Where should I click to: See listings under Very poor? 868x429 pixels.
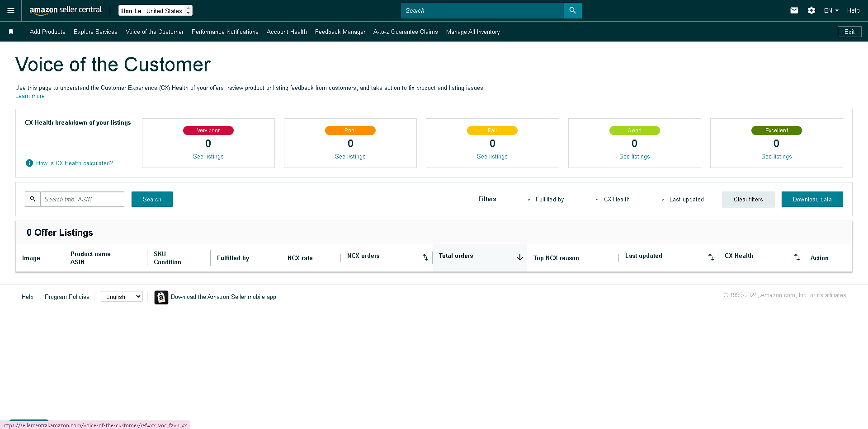(208, 157)
